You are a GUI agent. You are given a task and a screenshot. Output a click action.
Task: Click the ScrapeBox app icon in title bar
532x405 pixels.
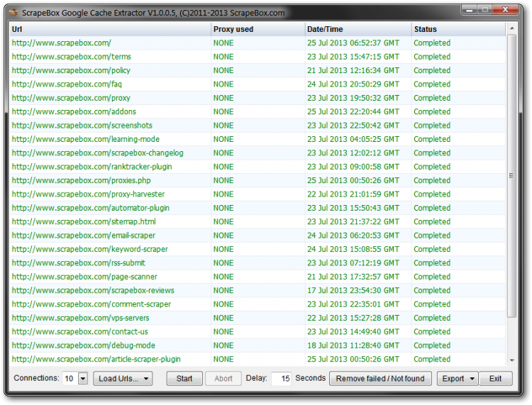tap(14, 13)
